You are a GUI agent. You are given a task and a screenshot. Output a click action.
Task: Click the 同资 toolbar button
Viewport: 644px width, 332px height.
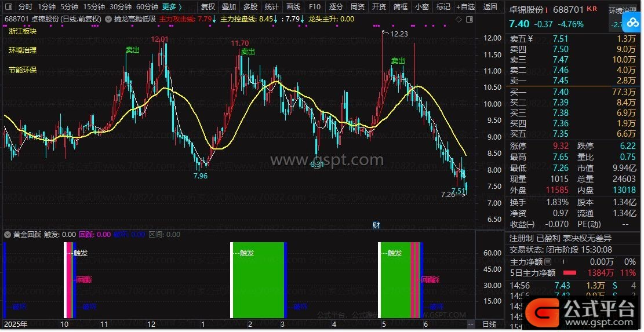coord(357,7)
